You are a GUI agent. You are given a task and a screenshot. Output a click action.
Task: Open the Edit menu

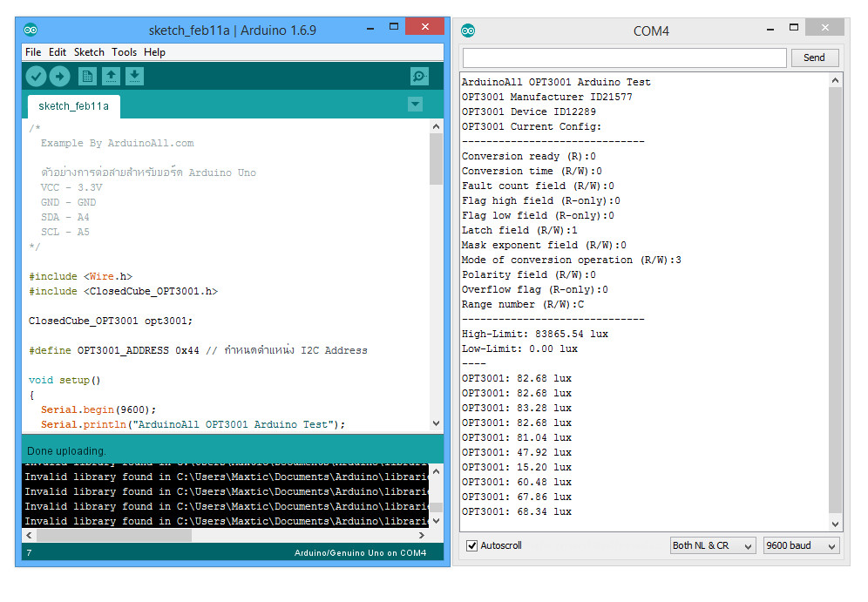(58, 52)
